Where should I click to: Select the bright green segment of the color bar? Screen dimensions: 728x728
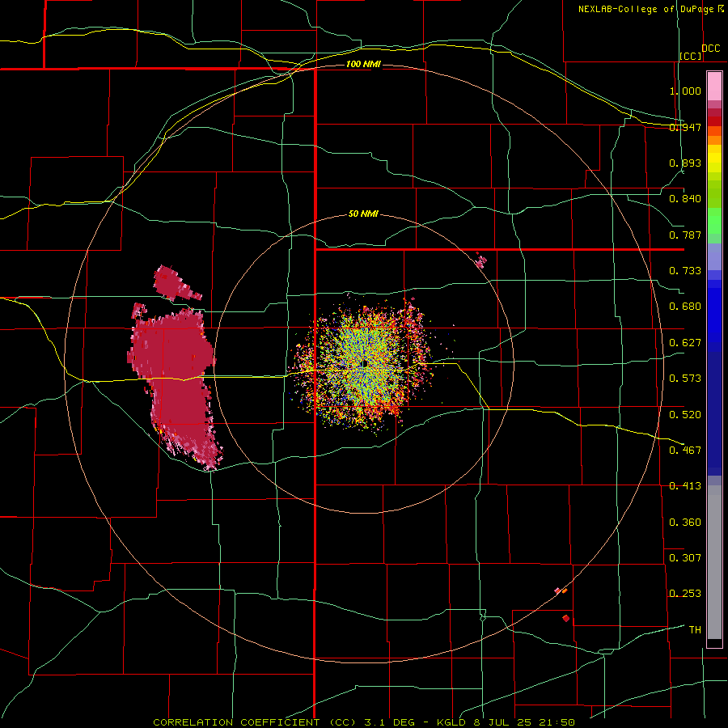tap(714, 221)
